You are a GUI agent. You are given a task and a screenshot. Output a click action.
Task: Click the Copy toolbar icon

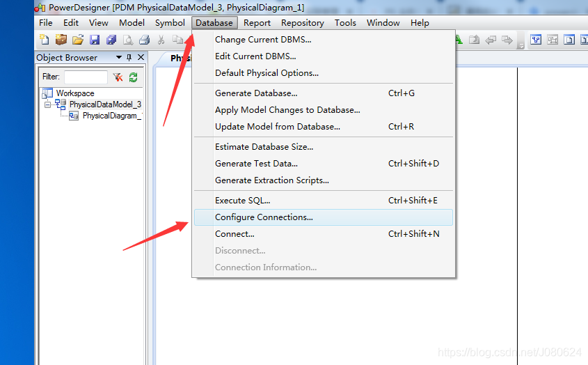[177, 40]
